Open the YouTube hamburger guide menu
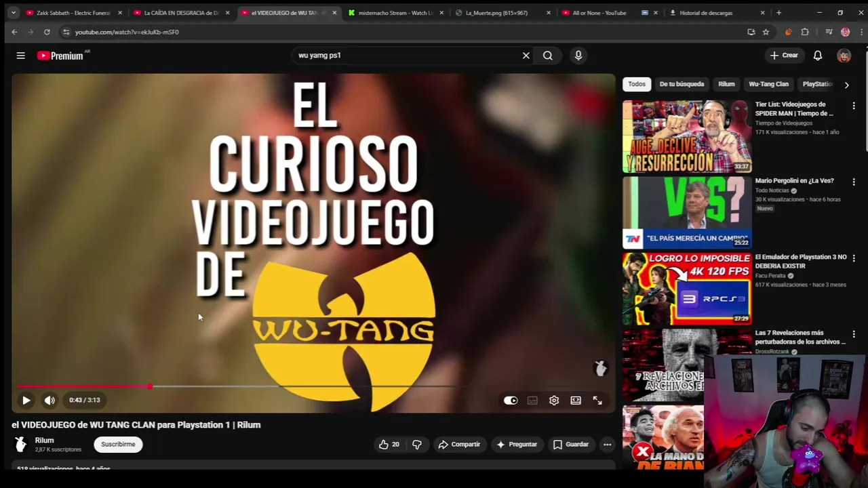Viewport: 868px width, 488px height. coord(21,56)
